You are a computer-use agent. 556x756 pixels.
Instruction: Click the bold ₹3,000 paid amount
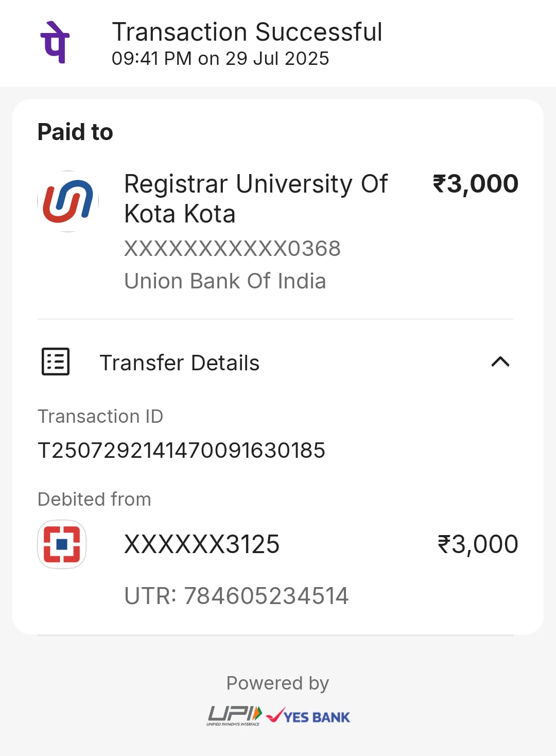point(475,184)
